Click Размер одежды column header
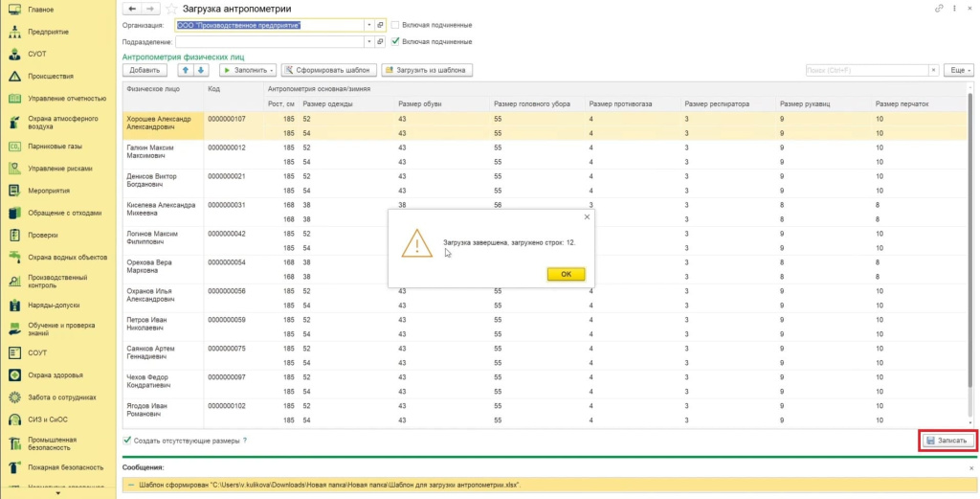Image resolution: width=980 pixels, height=499 pixels. tap(345, 103)
